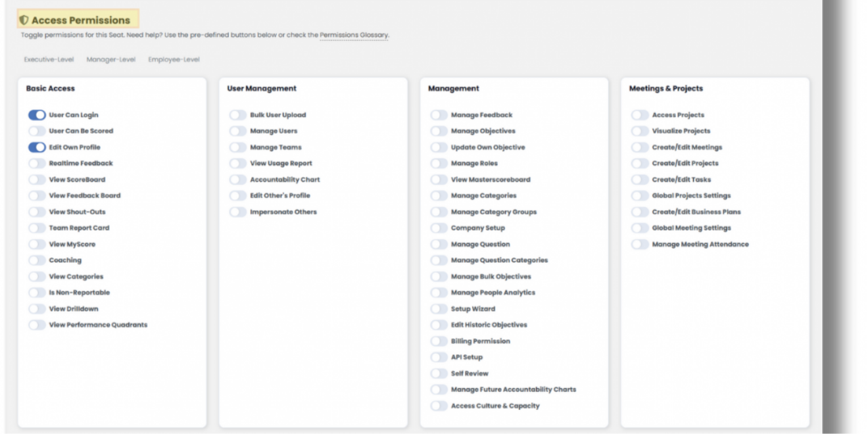Enable Manage Meeting Attendance toggle
Screen dimensions: 868x434
pos(640,244)
